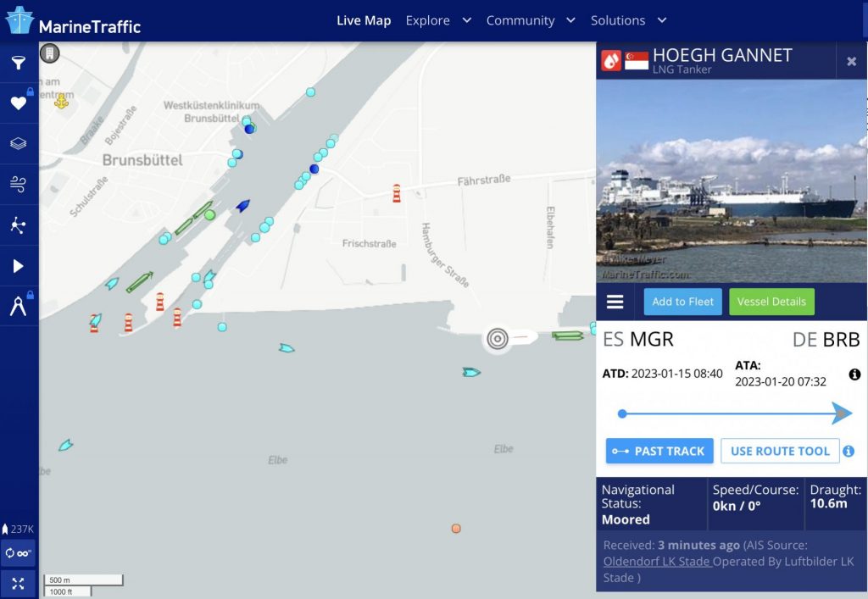Click the 0kn / 0° speed and course value
The width and height of the screenshot is (868, 599).
737,506
